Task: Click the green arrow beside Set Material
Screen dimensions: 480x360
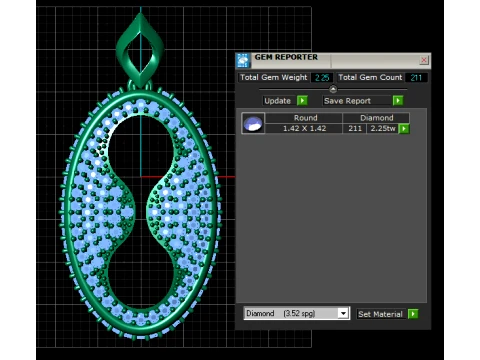Action: click(413, 314)
